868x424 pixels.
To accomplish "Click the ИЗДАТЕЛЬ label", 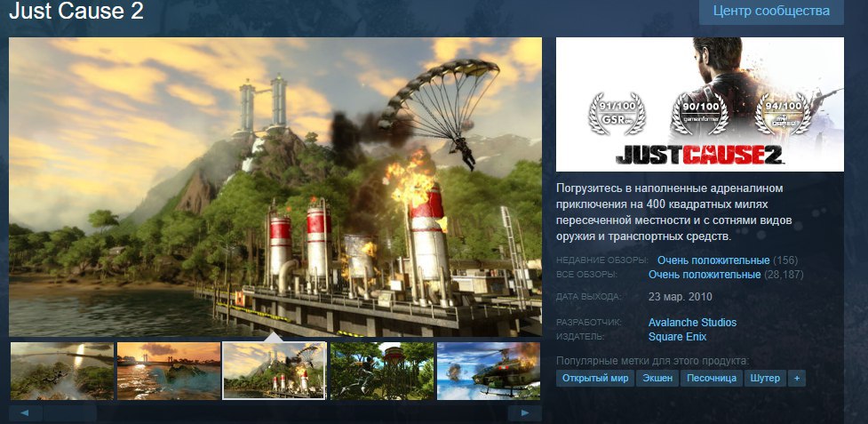I will (580, 337).
